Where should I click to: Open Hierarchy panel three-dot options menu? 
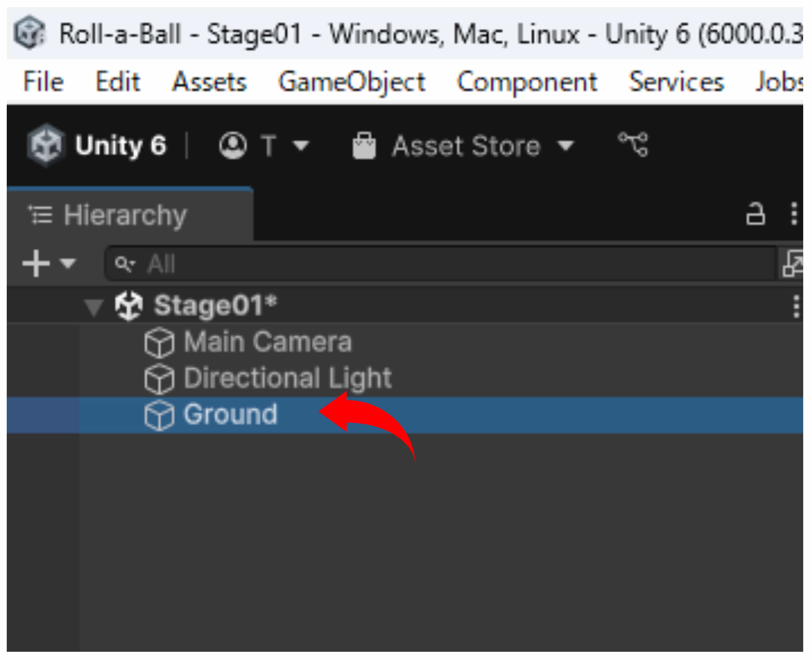click(x=794, y=214)
